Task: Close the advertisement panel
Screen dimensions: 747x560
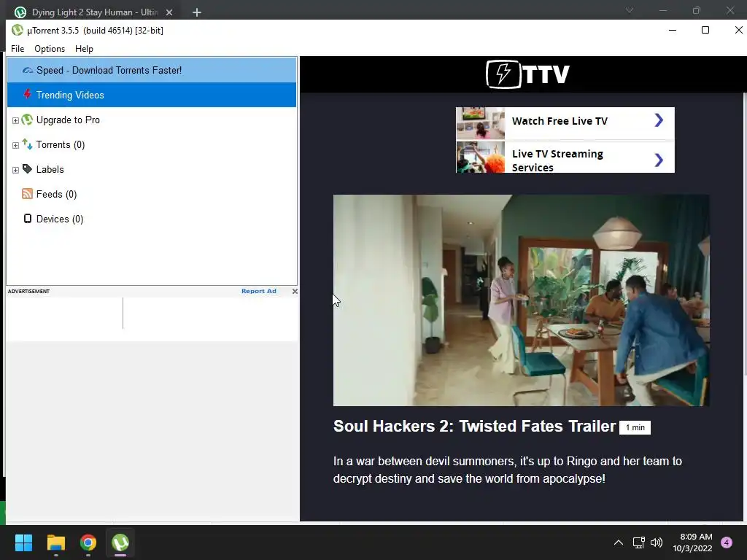Action: 295,291
